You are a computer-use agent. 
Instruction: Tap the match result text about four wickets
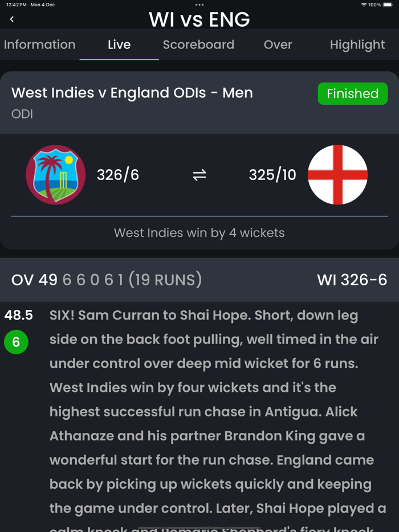click(199, 233)
